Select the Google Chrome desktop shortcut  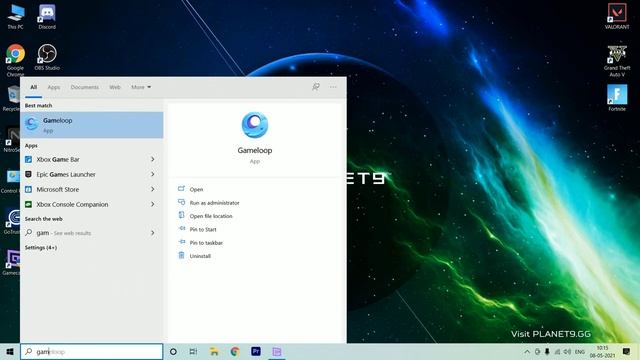(x=16, y=60)
